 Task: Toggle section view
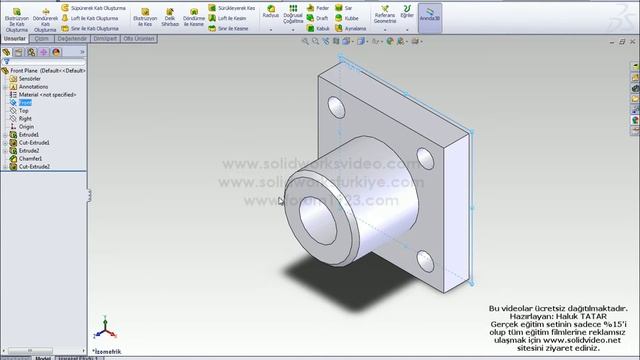(x=336, y=41)
